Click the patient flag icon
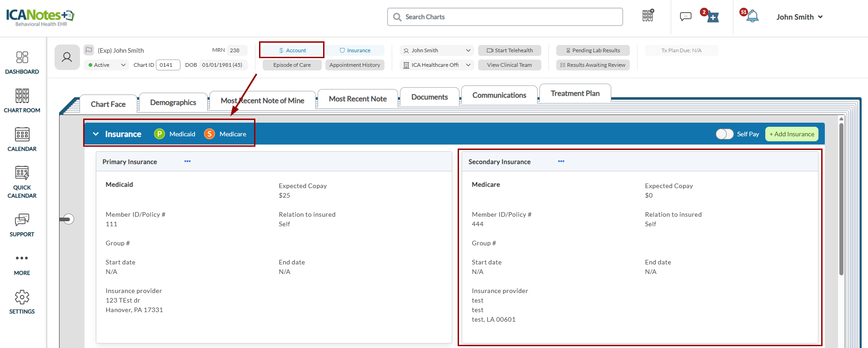The width and height of the screenshot is (868, 348). (x=89, y=50)
